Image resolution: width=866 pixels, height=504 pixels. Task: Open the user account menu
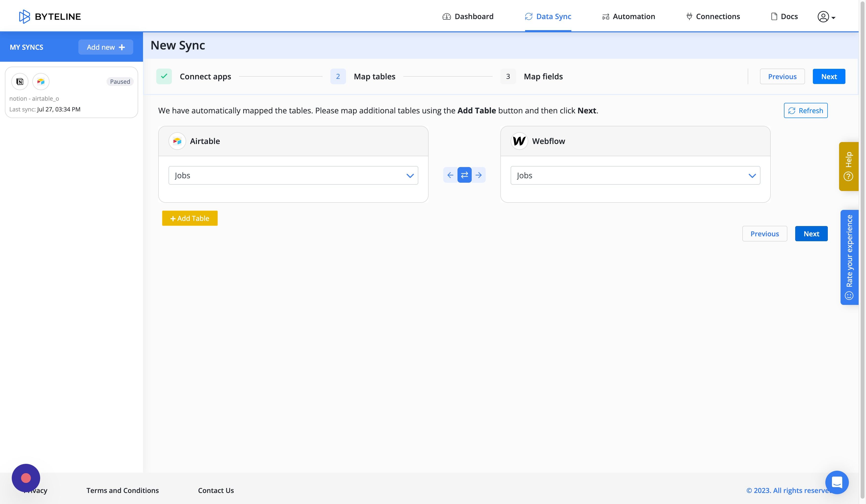click(825, 16)
